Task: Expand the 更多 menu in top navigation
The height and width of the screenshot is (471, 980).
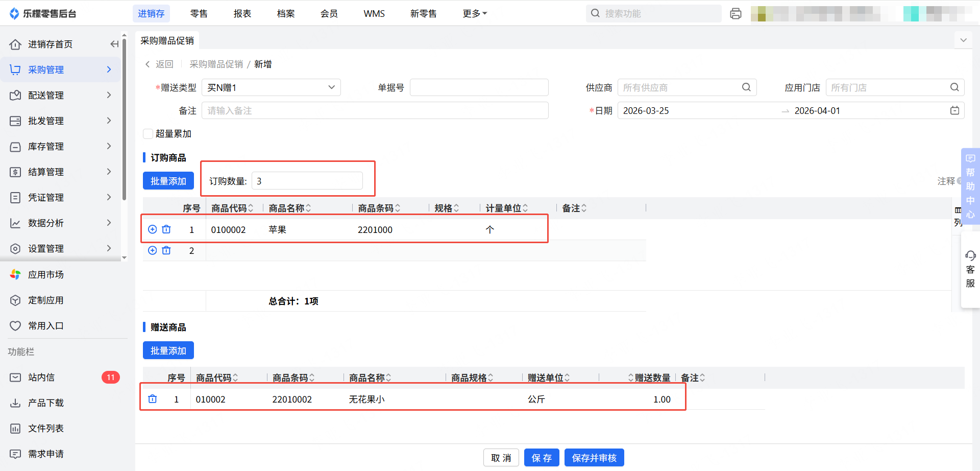Action: pos(475,14)
